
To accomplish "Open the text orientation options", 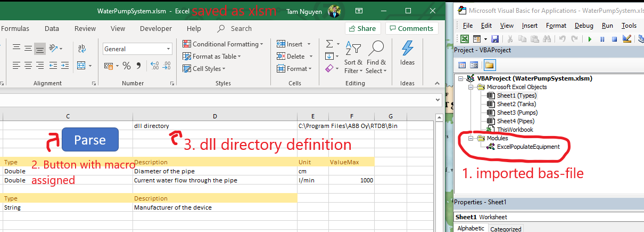I will tap(55, 49).
